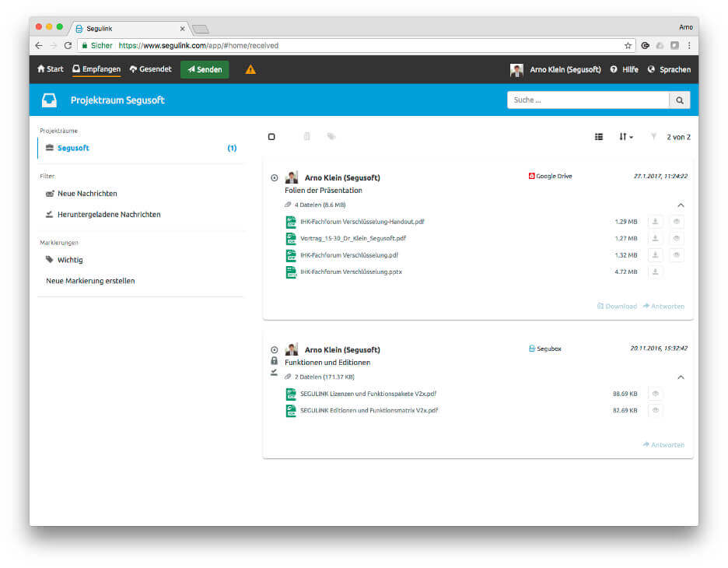
Task: Collapse the Funktionen und Editionen attachments
Action: (x=681, y=377)
